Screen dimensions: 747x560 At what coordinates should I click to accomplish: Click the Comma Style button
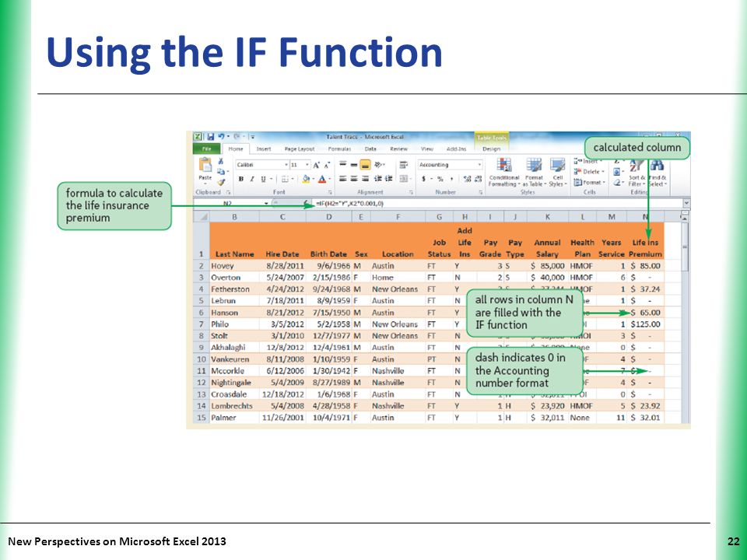pos(451,179)
